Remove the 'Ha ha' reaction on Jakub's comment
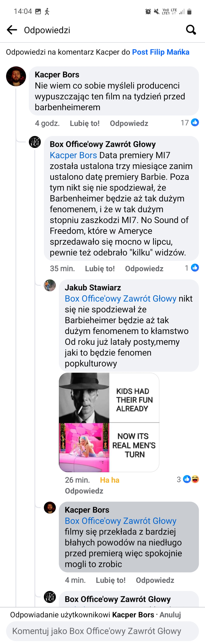The image size is (205, 644). [109, 480]
